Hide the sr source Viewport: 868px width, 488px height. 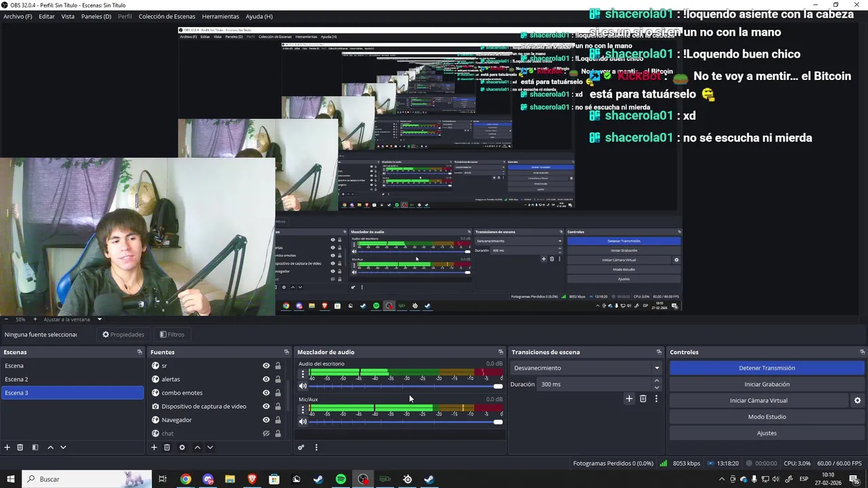(266, 366)
